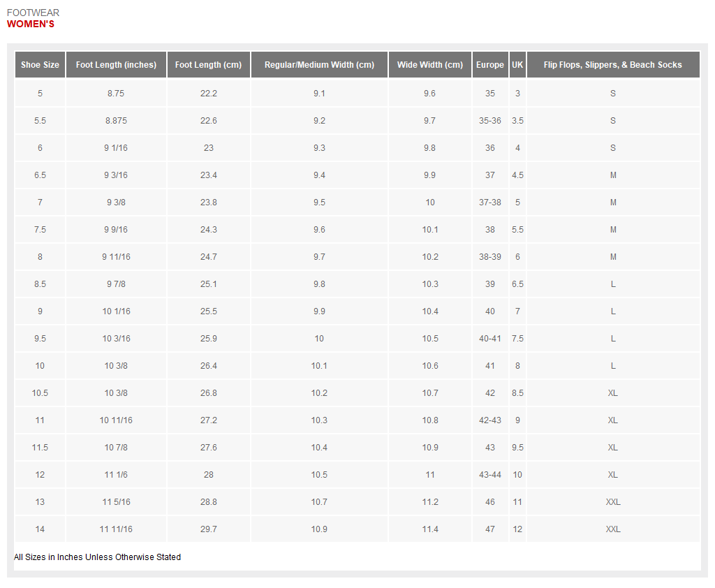Image resolution: width=715 pixels, height=588 pixels.
Task: Select the 24.3 cm foot length cell
Action: pyautogui.click(x=208, y=230)
